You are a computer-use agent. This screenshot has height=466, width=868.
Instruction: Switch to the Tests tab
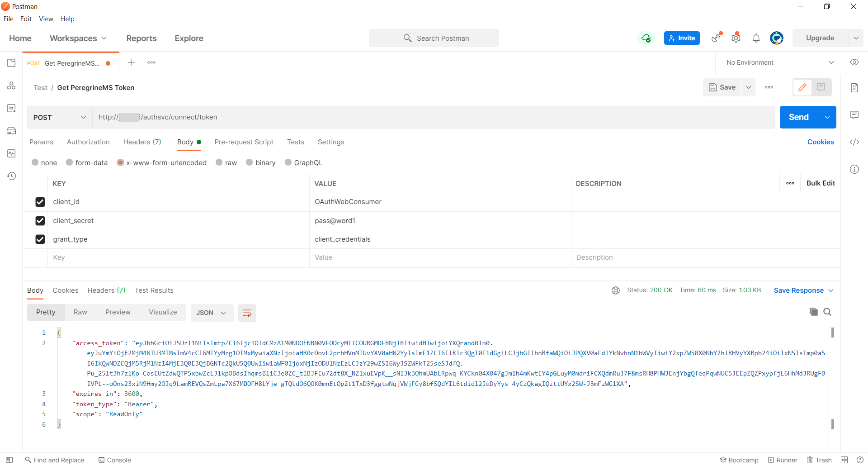tap(296, 142)
